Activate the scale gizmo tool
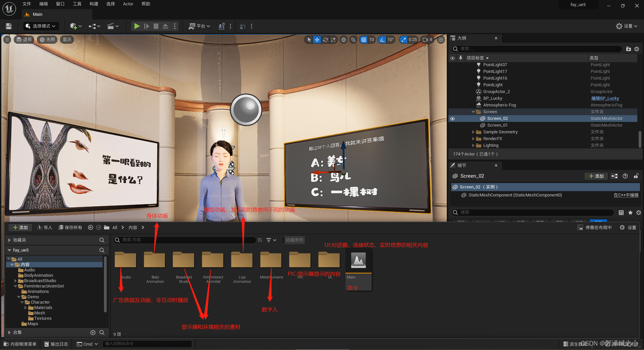The image size is (644, 350). click(x=333, y=40)
